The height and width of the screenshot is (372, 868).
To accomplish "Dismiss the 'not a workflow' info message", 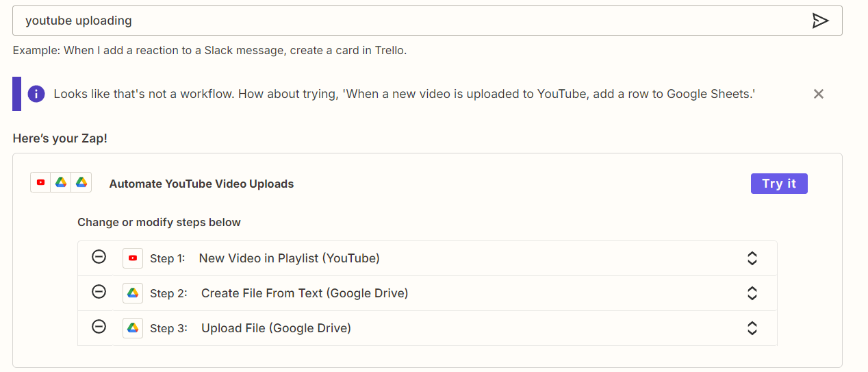I will 818,94.
